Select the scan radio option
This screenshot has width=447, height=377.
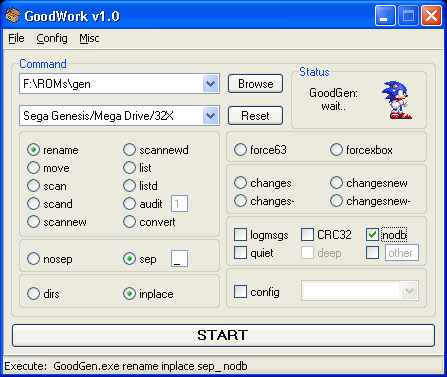point(33,186)
